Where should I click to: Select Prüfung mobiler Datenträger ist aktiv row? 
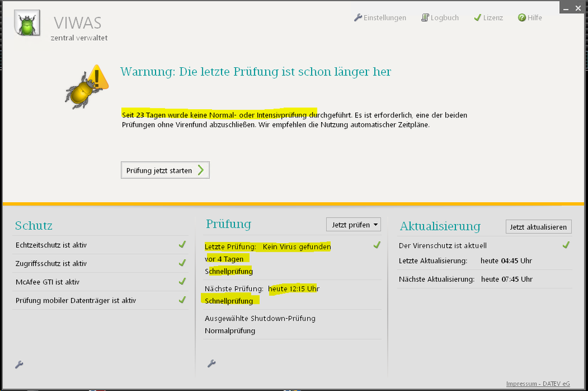[76, 300]
